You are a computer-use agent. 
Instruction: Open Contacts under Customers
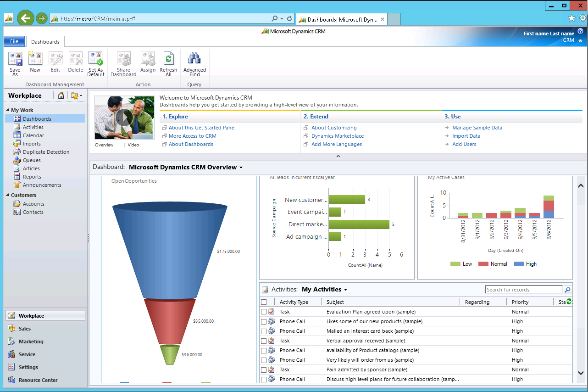point(33,212)
